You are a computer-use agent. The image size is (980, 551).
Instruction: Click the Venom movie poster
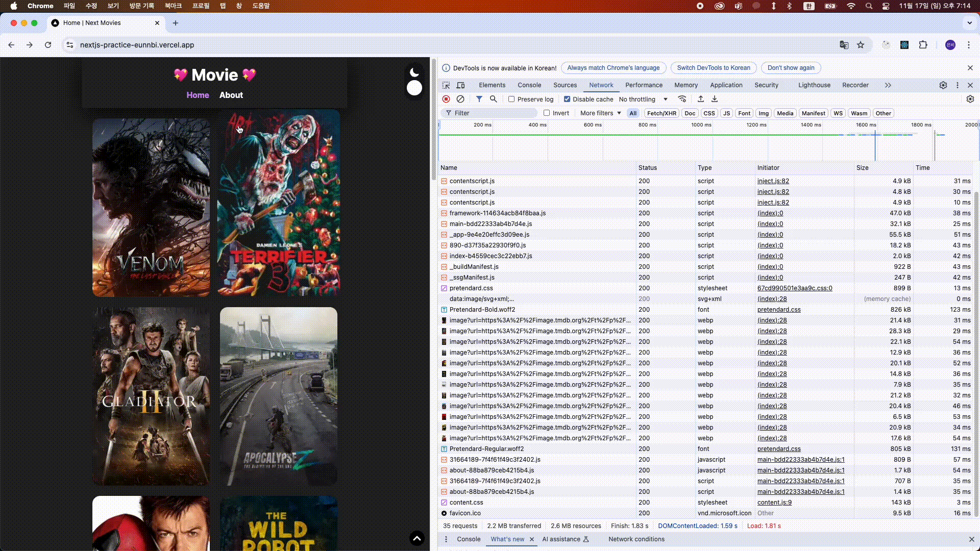tap(151, 207)
